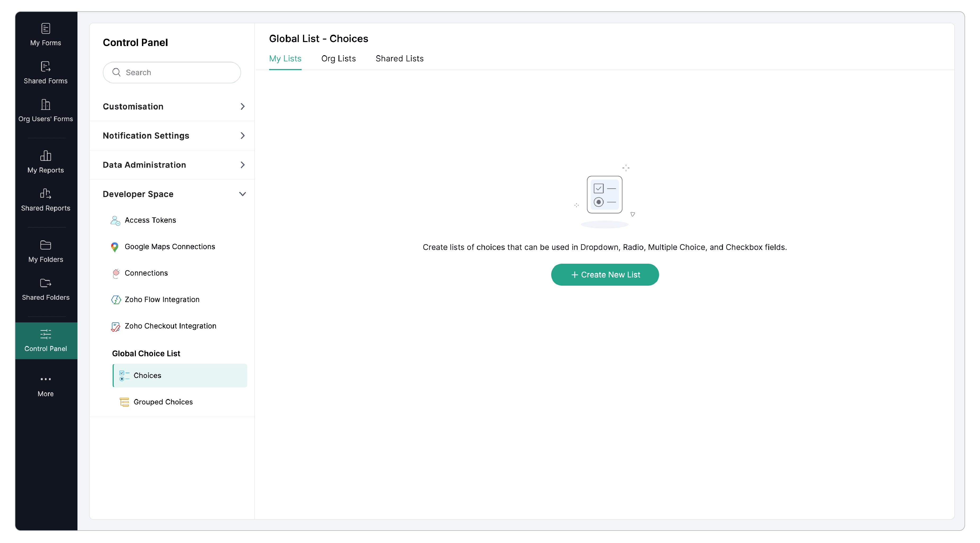Open the My Reports section
The height and width of the screenshot is (543, 980).
[46, 162]
